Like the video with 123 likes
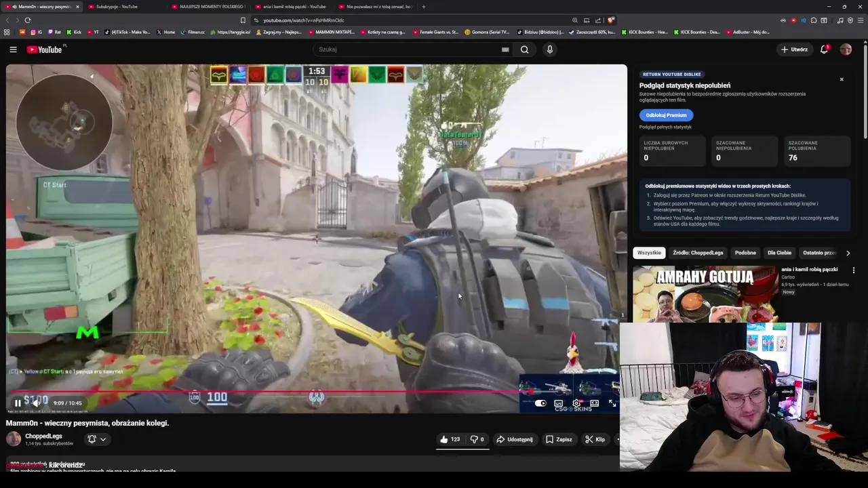Screen dimensions: 868x488 (x=450, y=439)
